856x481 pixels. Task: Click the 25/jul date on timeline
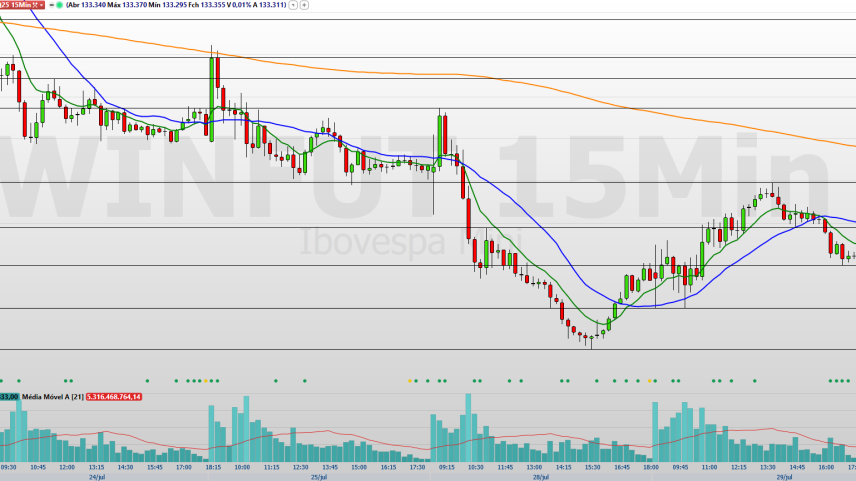pyautogui.click(x=319, y=477)
